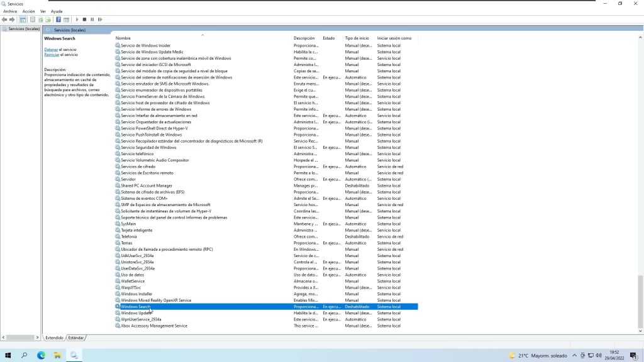Sort services by Tipo de inicio column
Viewport: 644px width, 362px height.
(x=357, y=38)
